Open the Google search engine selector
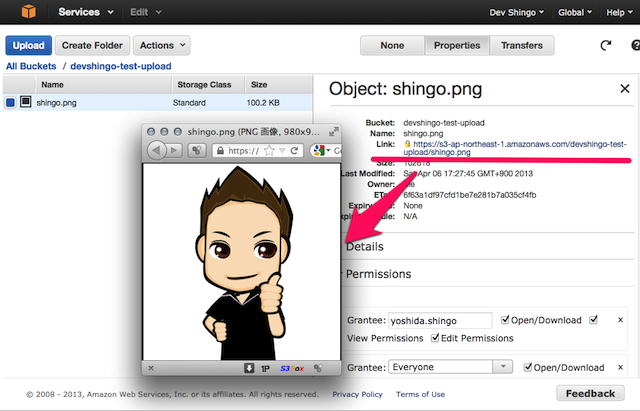Viewport: 640px width, 411px height. [321, 151]
